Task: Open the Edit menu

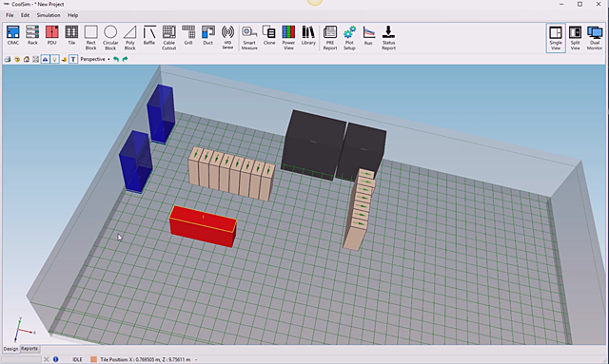Action: 26,15
